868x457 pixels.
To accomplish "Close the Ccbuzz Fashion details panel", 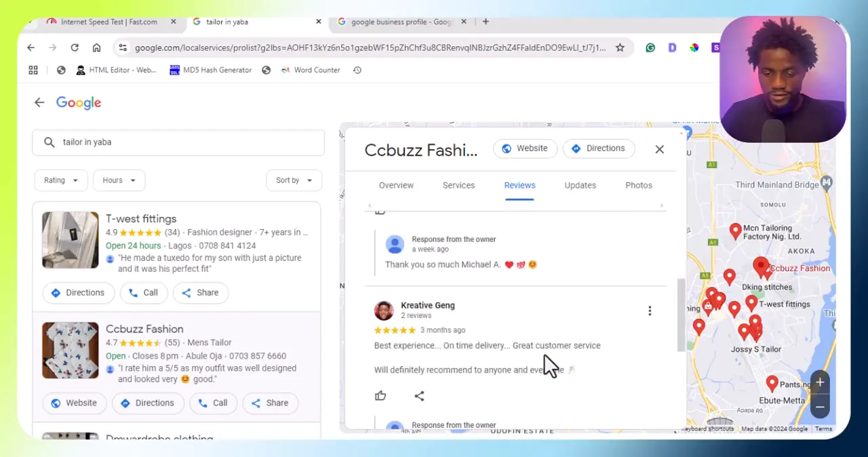I will pos(659,149).
